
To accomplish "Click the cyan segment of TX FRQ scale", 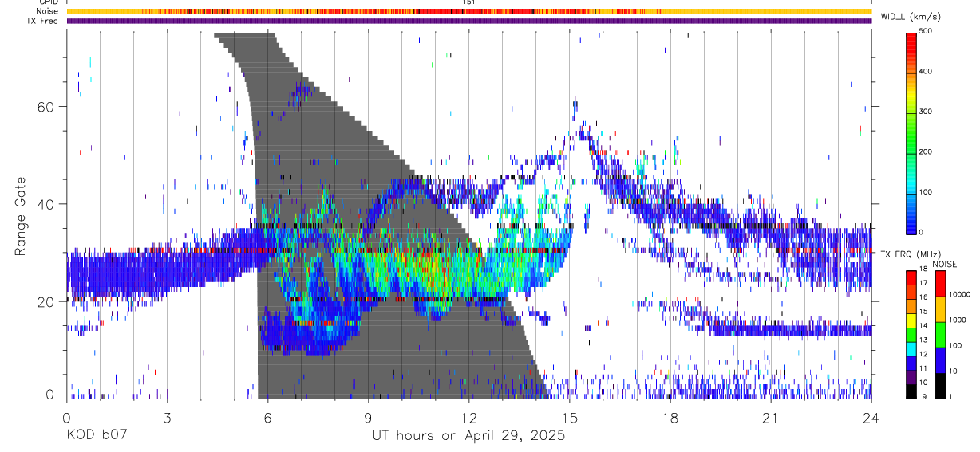I will click(x=911, y=349).
